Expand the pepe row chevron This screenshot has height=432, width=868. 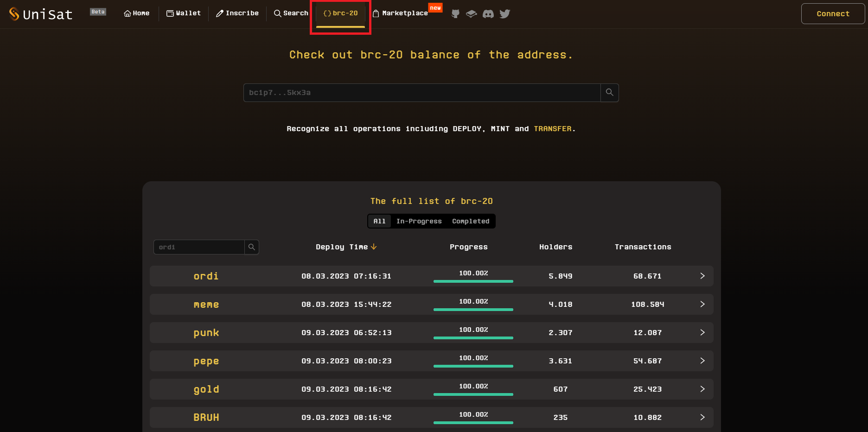[x=702, y=361]
